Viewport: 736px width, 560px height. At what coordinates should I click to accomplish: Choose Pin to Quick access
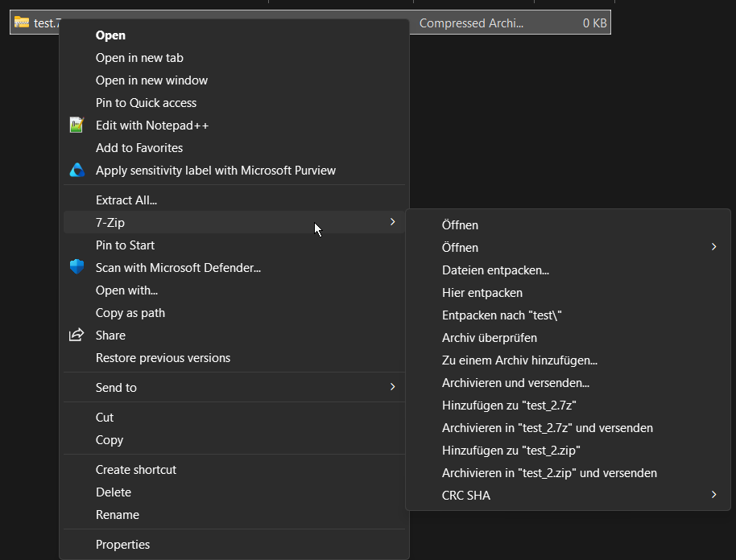pyautogui.click(x=146, y=103)
